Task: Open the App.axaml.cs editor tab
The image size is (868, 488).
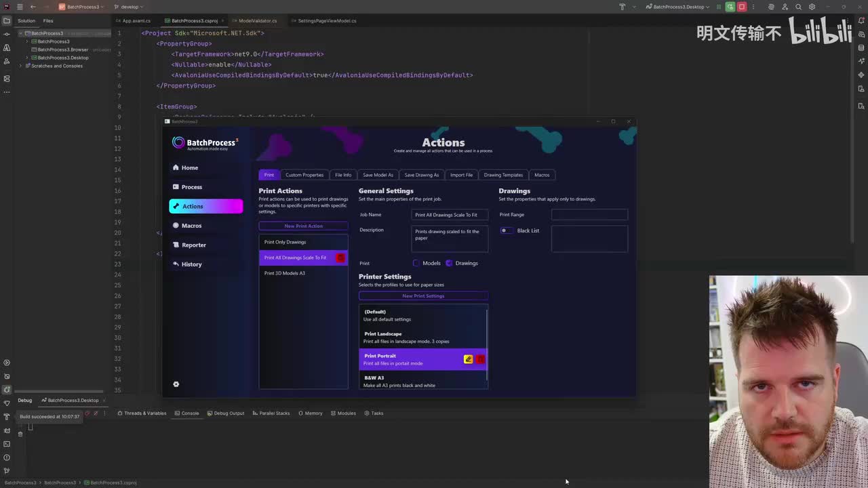Action: tap(133, 21)
